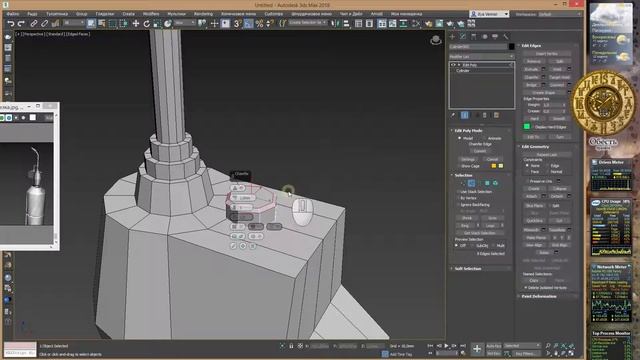The height and width of the screenshot is (360, 640).
Task: Select Element sub-object level icon
Action: pyautogui.click(x=495, y=183)
